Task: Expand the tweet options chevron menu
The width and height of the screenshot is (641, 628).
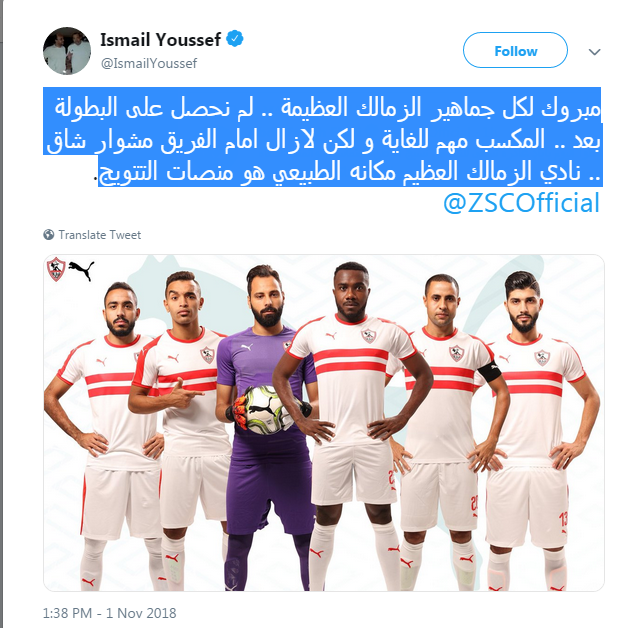Action: pos(594,52)
